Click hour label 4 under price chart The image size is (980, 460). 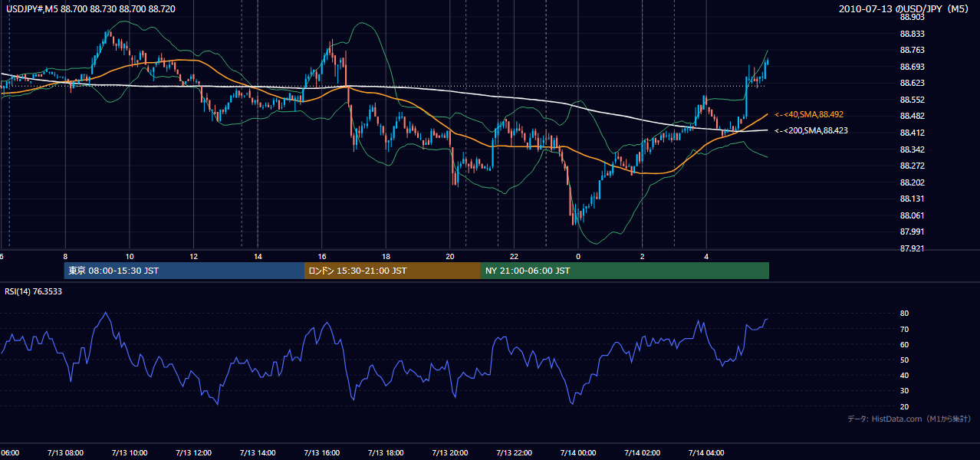(706, 256)
